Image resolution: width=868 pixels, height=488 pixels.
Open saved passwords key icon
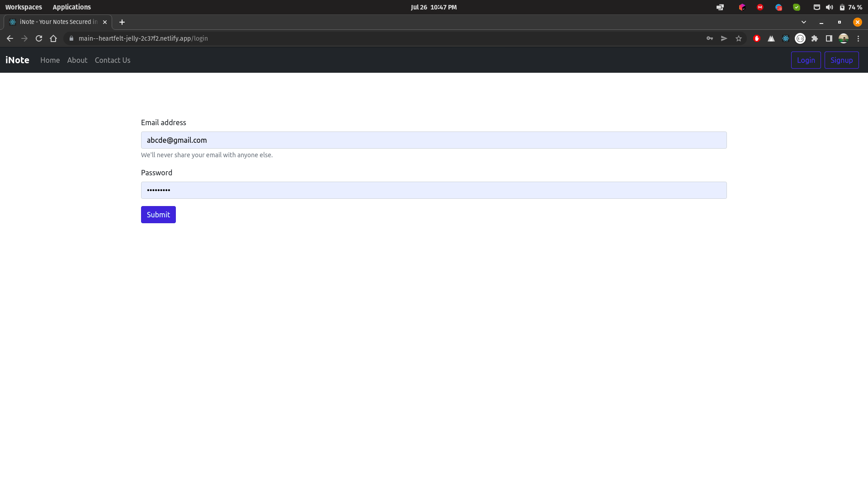tap(710, 38)
